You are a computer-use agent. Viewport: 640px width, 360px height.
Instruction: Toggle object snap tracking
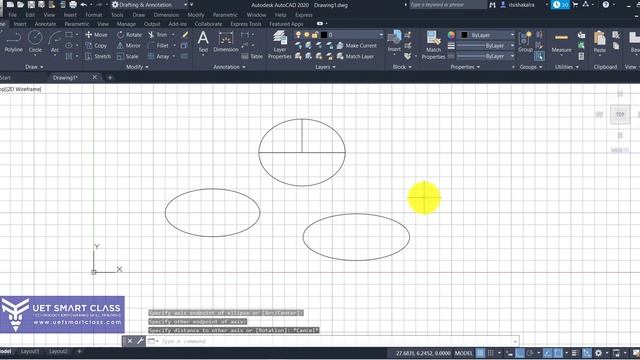point(547,353)
